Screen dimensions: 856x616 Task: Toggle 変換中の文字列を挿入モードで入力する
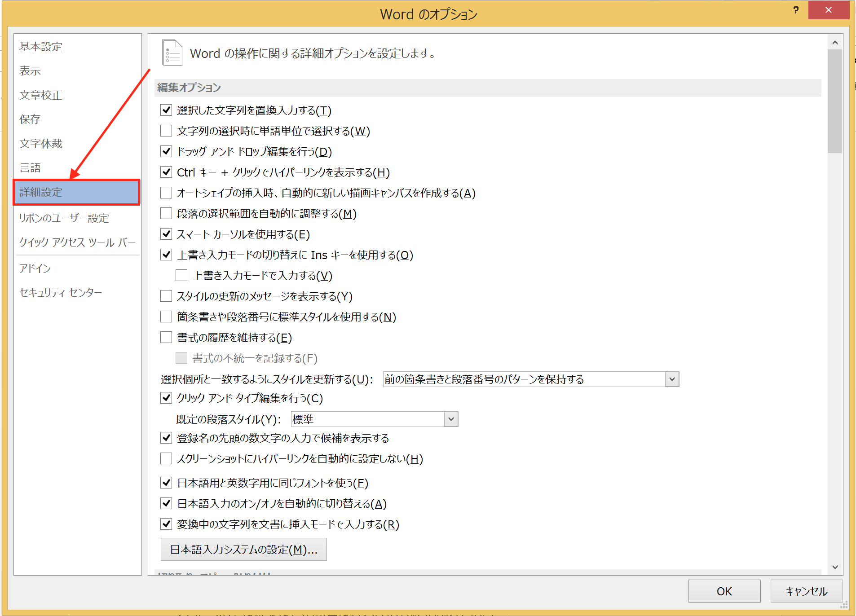click(x=166, y=524)
